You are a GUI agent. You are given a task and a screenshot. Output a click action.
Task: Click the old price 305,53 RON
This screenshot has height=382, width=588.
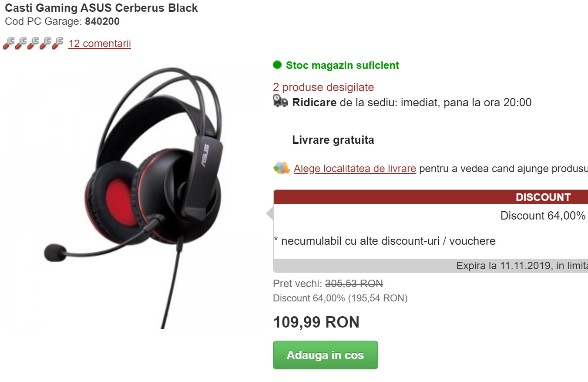[354, 284]
